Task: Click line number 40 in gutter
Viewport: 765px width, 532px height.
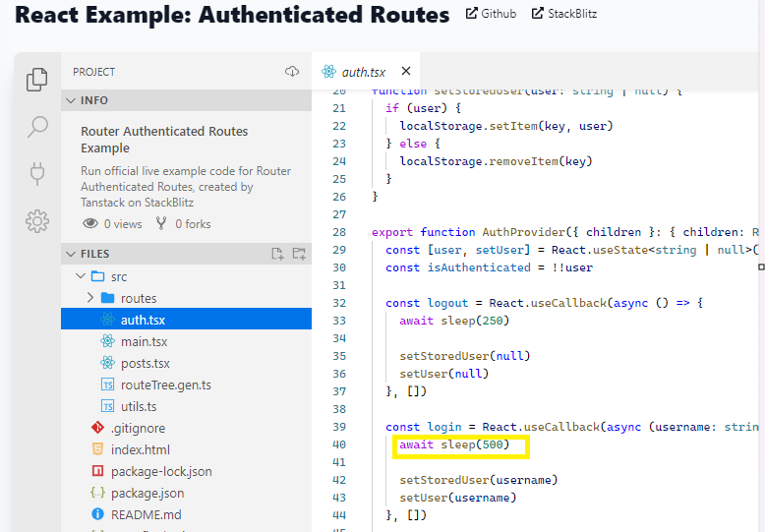Action: [339, 444]
